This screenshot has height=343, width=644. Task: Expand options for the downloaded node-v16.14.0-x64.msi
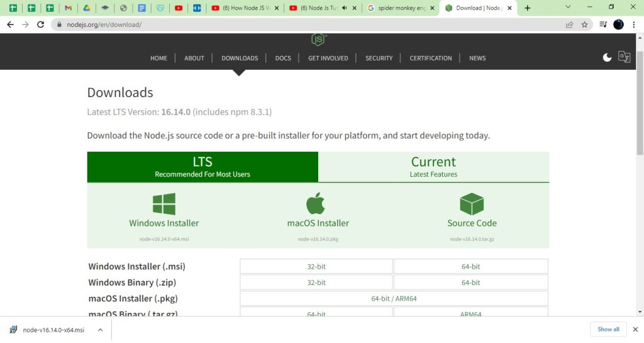tap(99, 329)
